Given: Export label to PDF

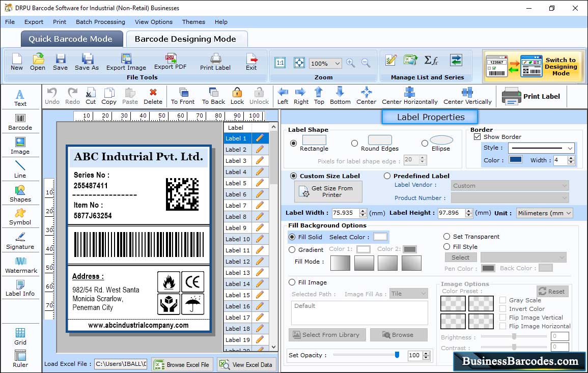Looking at the screenshot, I should pyautogui.click(x=170, y=62).
